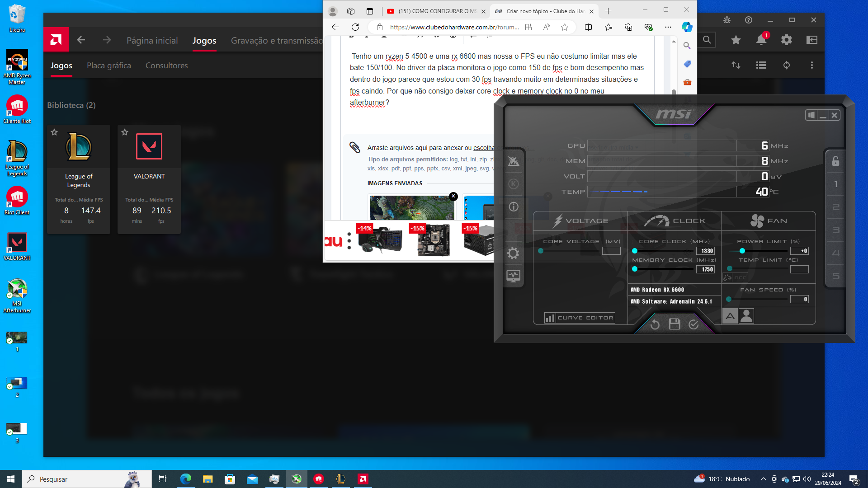Open AMD bug report tool icon
Viewport: 868px width, 488px height.
pyautogui.click(x=727, y=20)
